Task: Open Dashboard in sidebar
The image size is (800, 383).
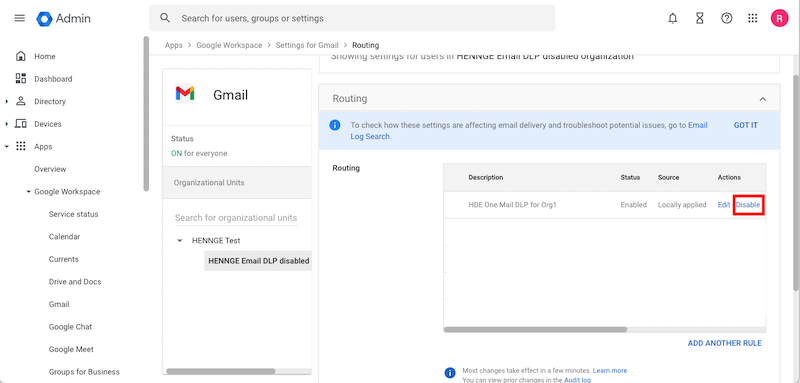Action: 53,79
